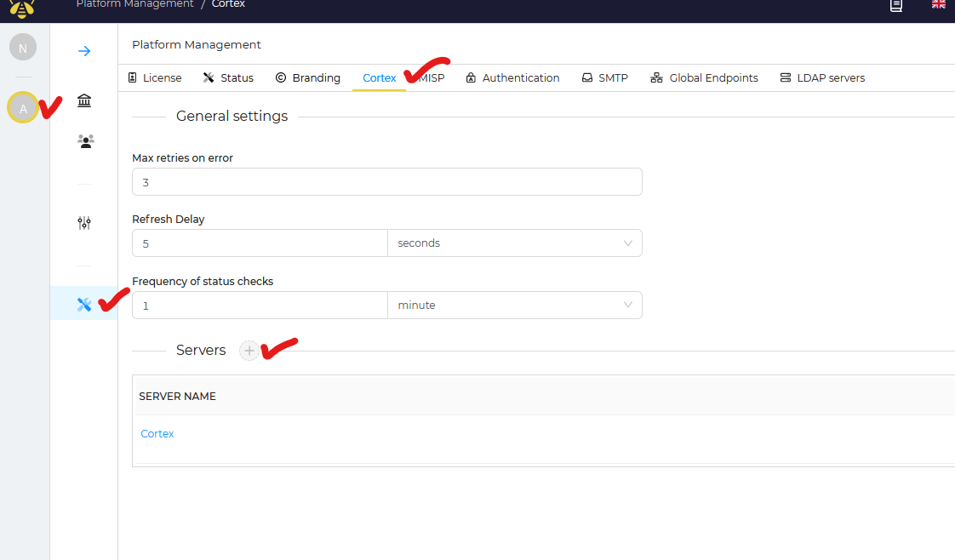Screen dimensions: 955x560
Task: Open the status check minute dropdown
Action: [x=514, y=306]
